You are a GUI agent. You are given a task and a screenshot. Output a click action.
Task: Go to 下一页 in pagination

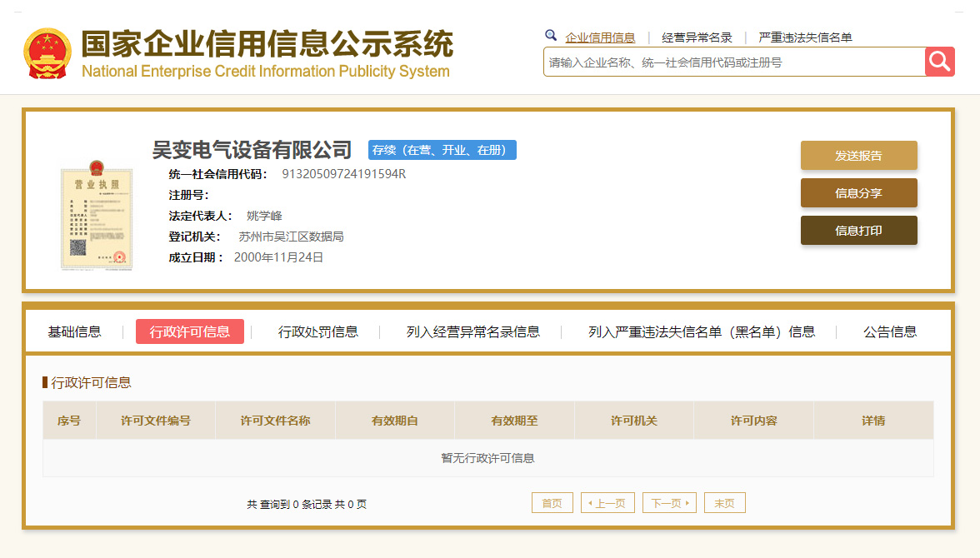pos(669,503)
